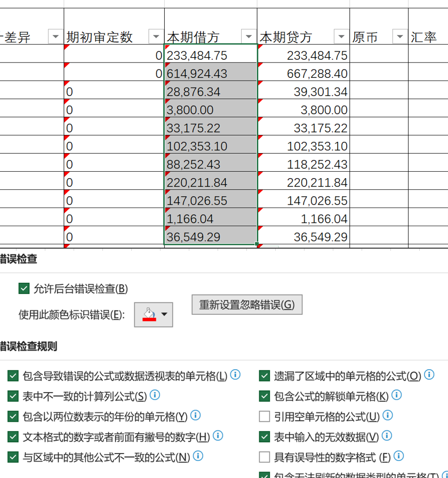The image size is (448, 478).
Task: Click info icon beside 遗漏了区域中的单元格的公式
Action: point(429,375)
